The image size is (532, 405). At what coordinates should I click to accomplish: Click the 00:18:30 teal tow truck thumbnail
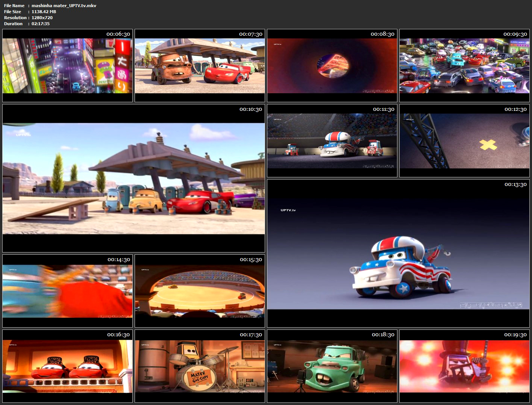(x=332, y=366)
